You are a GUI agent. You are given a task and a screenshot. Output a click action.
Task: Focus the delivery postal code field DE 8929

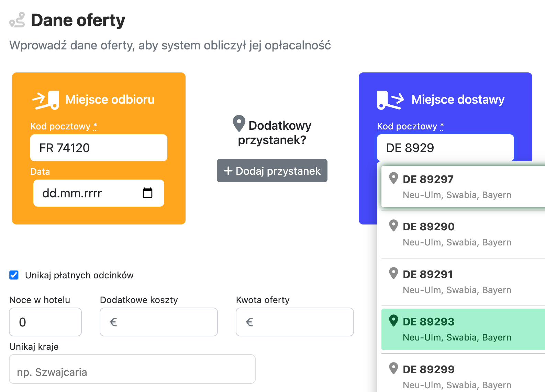445,148
